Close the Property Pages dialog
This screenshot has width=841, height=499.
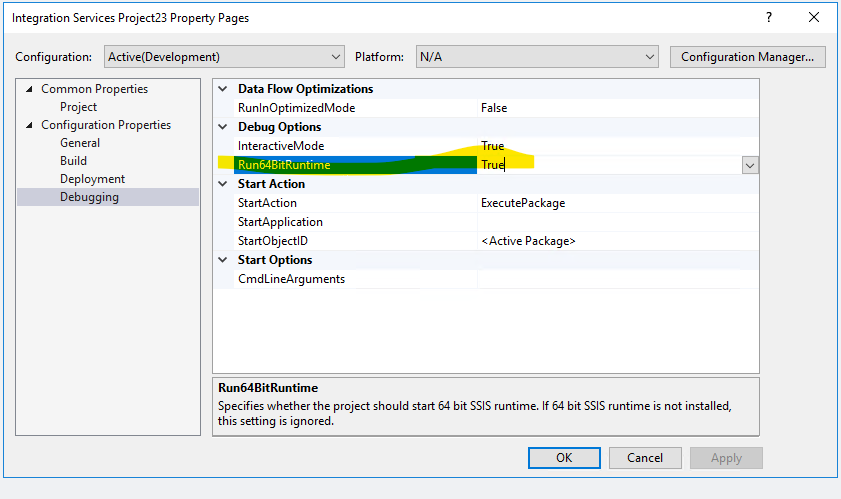pyautogui.click(x=814, y=18)
